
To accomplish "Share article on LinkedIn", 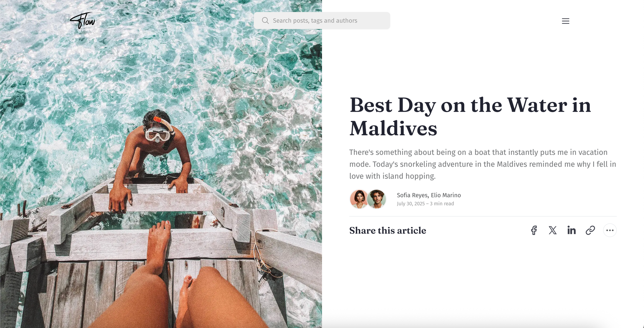I will 572,230.
